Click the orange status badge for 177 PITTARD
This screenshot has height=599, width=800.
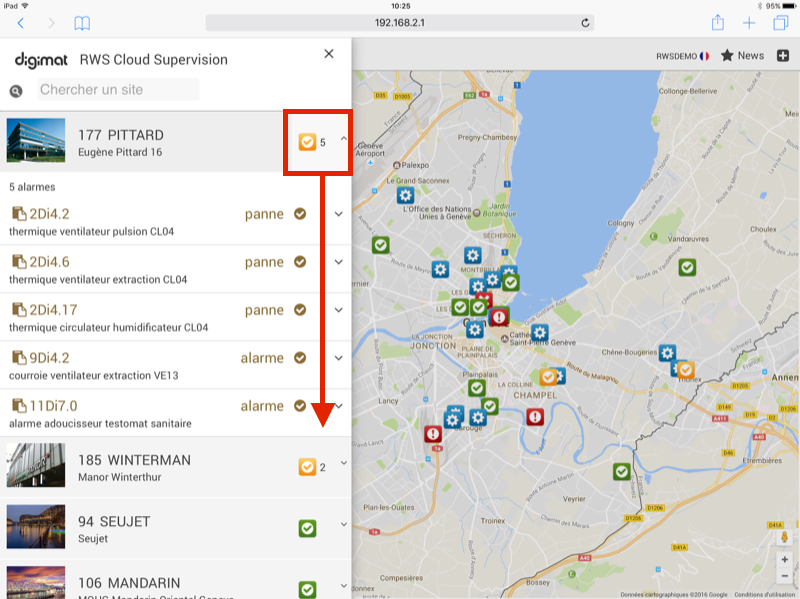coord(307,142)
